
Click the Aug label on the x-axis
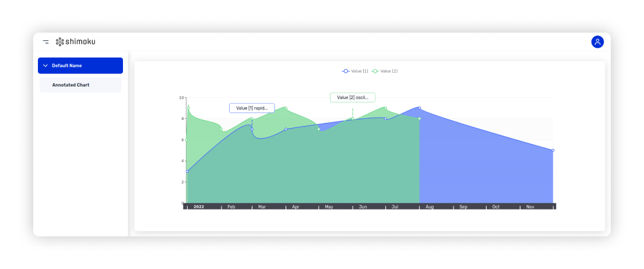point(430,207)
